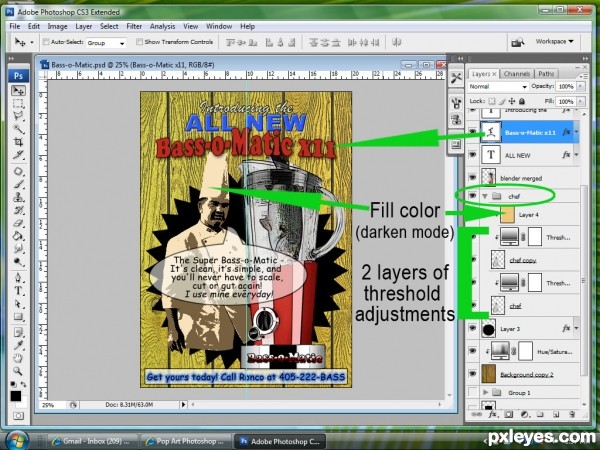Toggle Quick Mask mode button

(x=18, y=416)
